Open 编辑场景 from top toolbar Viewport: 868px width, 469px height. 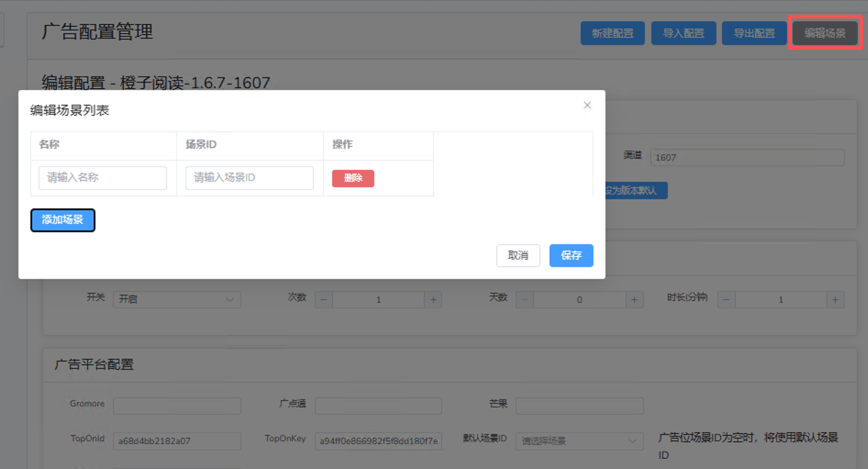(x=825, y=33)
